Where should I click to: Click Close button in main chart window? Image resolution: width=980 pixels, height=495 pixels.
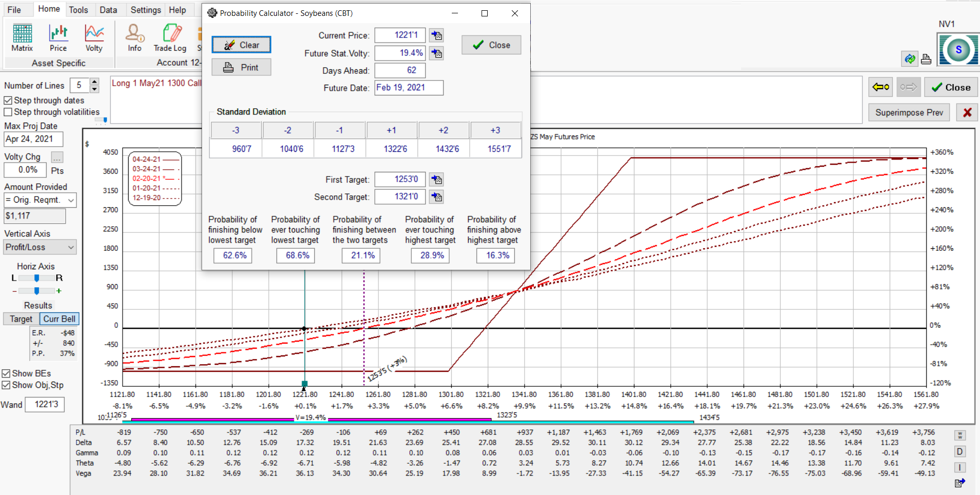click(951, 87)
